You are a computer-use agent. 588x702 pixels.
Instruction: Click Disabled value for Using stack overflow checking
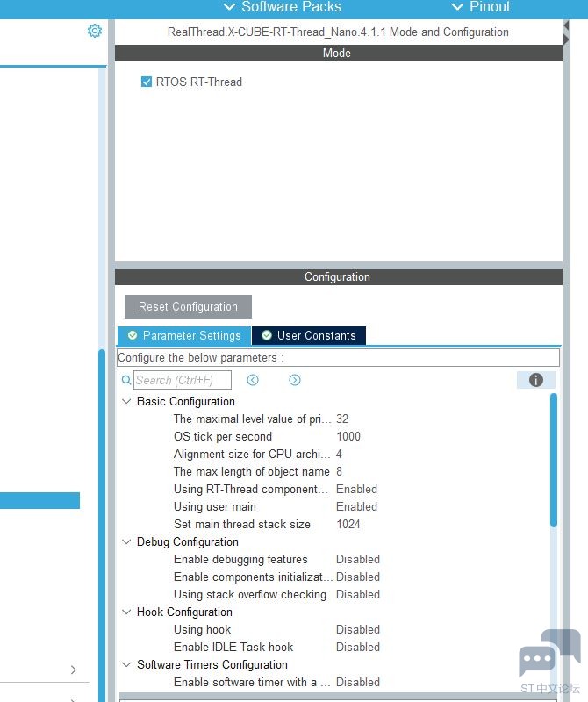click(x=358, y=594)
